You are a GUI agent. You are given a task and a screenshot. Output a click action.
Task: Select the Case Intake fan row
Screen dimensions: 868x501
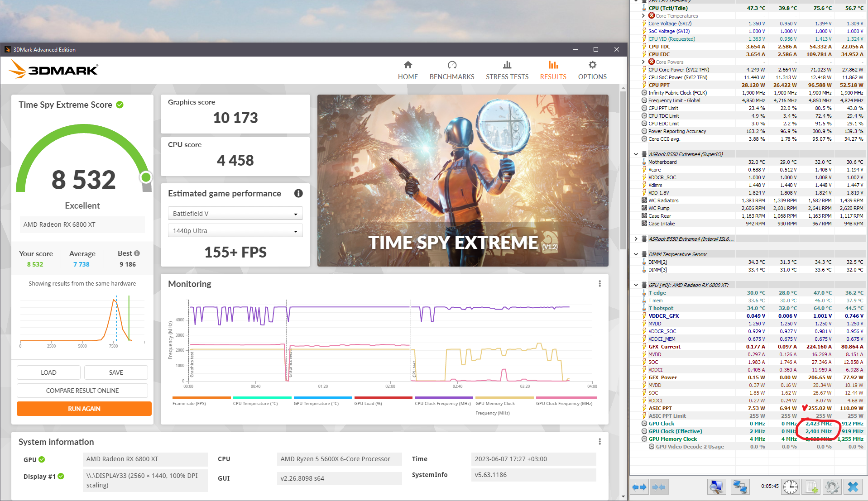click(748, 224)
